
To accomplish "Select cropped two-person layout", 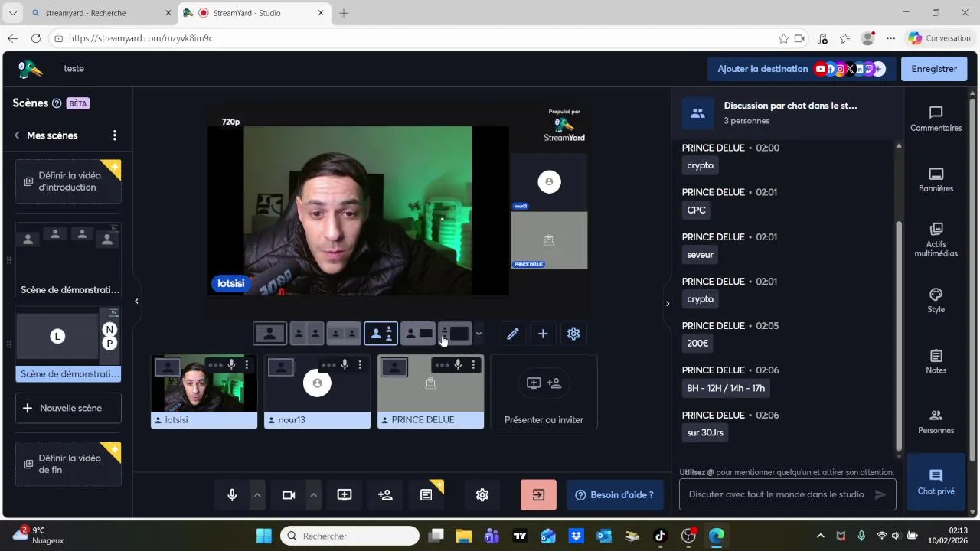I will coord(344,334).
